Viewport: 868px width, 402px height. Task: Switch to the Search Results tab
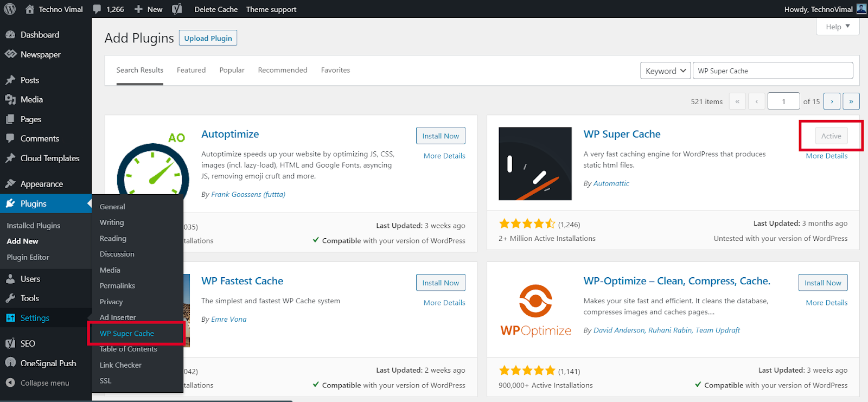point(139,70)
